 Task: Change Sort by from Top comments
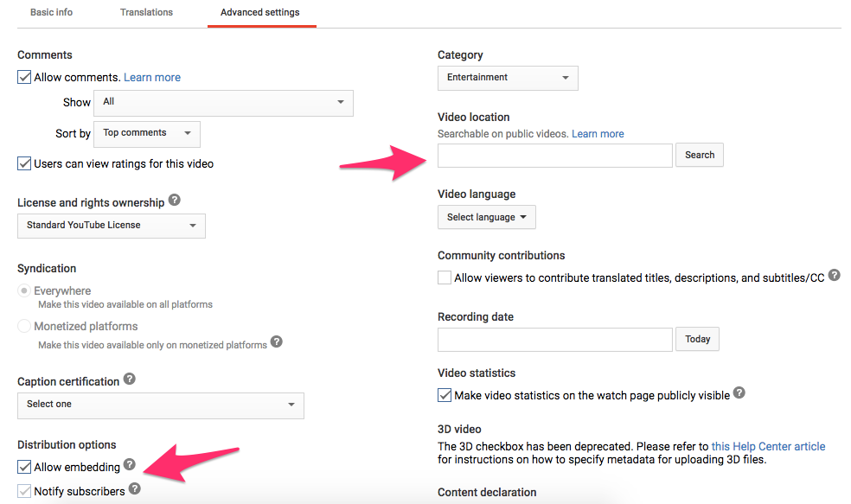coord(147,134)
